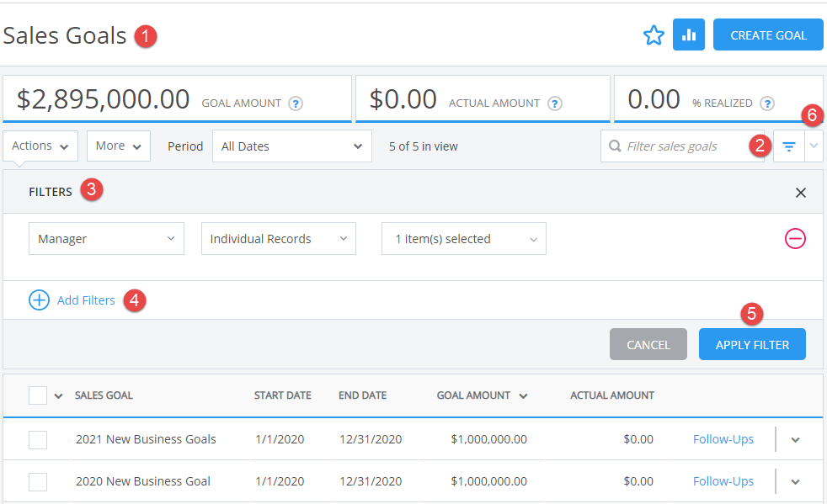Screen dimensions: 827x504
Task: Open help for % Realized
Action: 767,103
